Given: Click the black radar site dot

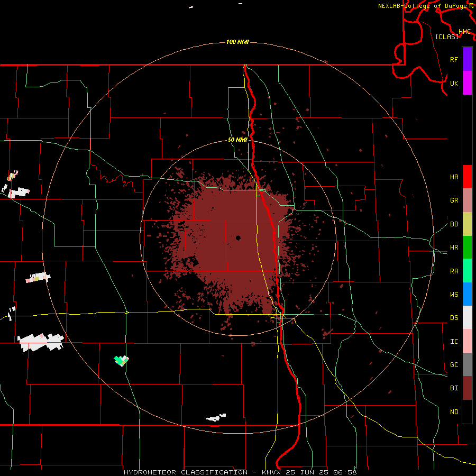Looking at the screenshot, I should click(238, 238).
